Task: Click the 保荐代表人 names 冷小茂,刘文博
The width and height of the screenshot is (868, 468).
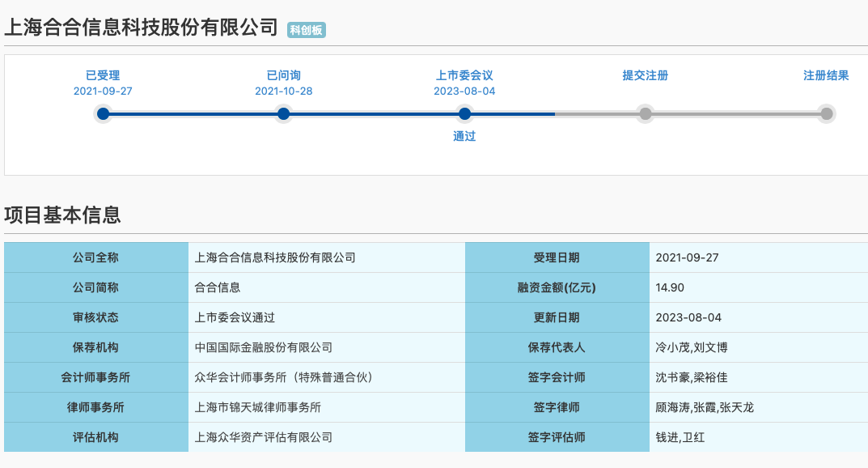Action: [x=691, y=347]
